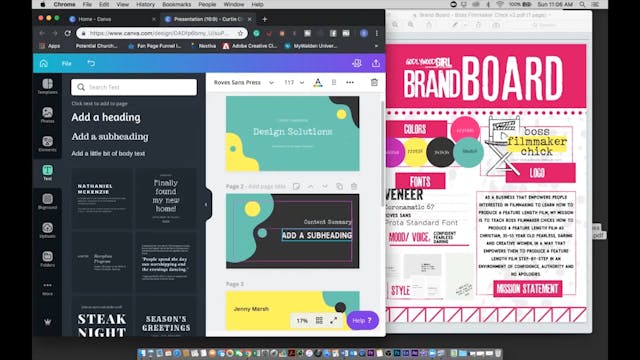Add a little bit of body text
Viewport: 640px width, 360px height.
108,153
